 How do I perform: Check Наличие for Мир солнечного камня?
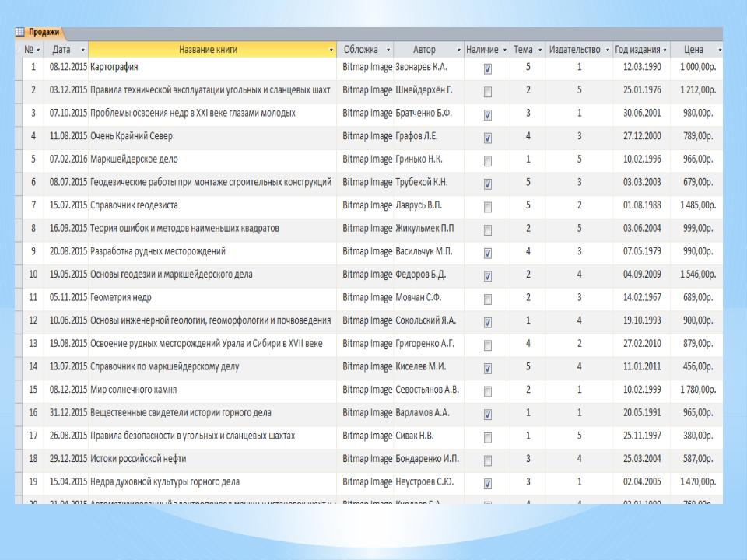(x=487, y=391)
